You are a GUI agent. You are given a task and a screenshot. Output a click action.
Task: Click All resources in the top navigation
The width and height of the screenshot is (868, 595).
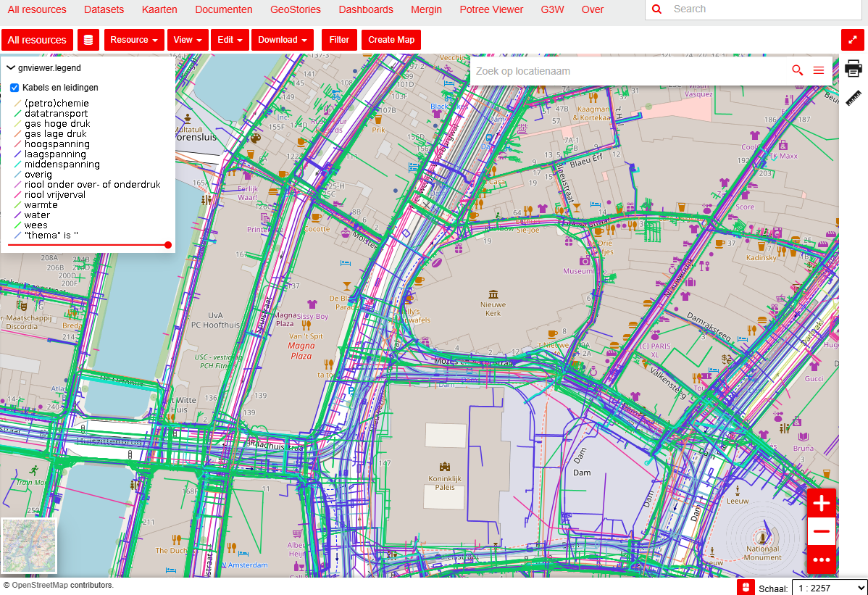37,9
